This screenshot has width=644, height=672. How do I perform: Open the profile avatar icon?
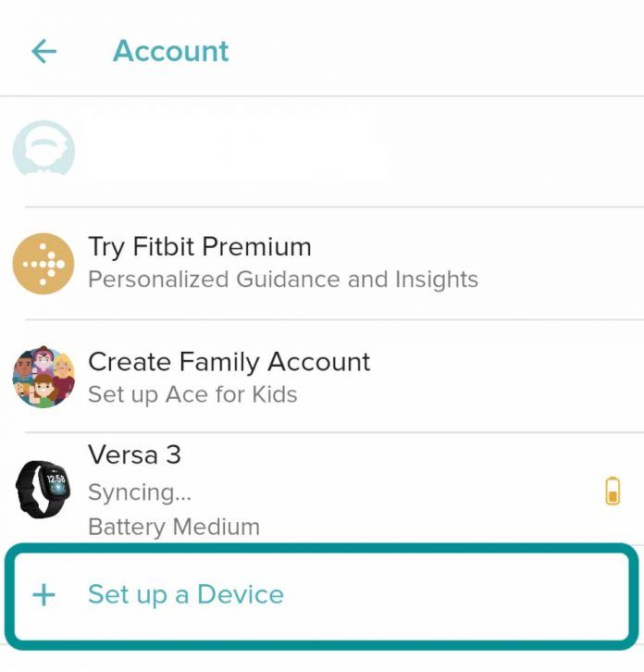(x=43, y=148)
